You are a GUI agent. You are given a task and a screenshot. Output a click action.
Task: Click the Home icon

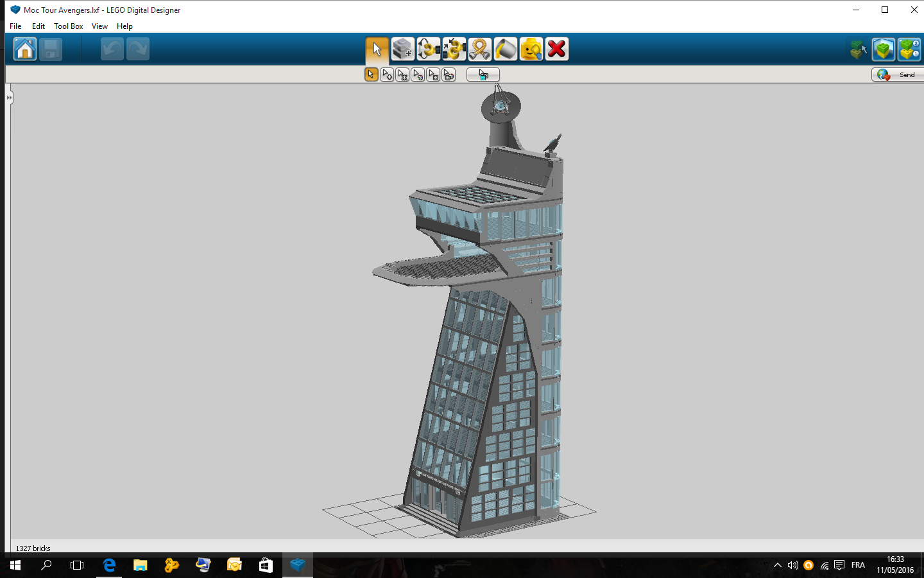25,49
